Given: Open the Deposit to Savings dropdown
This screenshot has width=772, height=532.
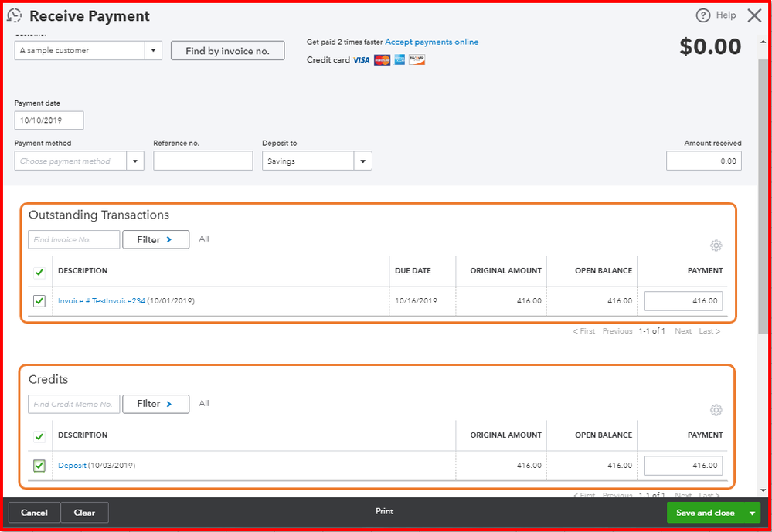Looking at the screenshot, I should [x=362, y=161].
